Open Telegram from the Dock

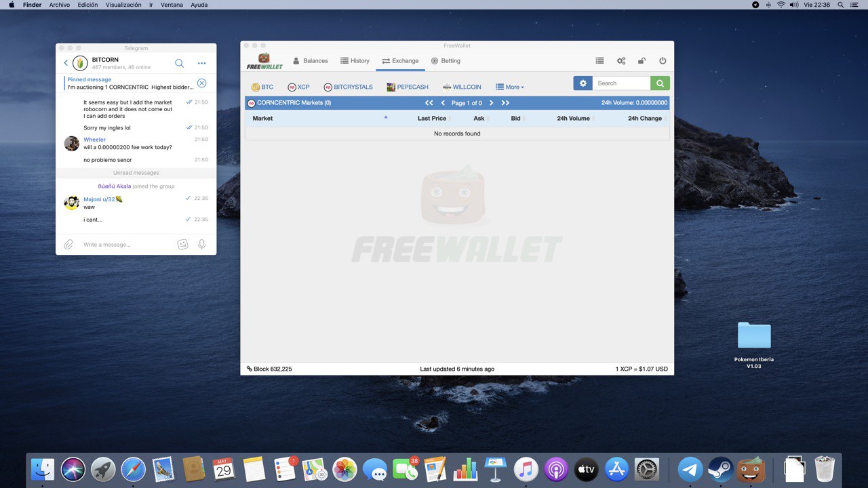click(x=690, y=469)
